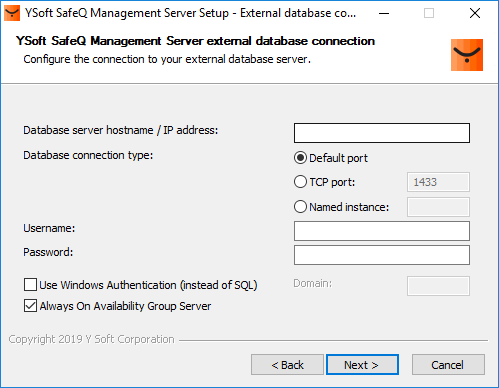Select the Default port radio button

300,158
